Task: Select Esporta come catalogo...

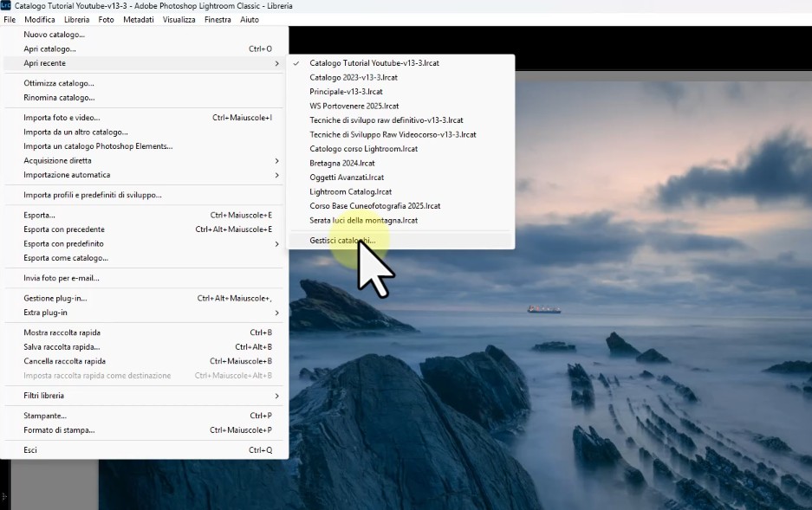Action: pyautogui.click(x=144, y=258)
